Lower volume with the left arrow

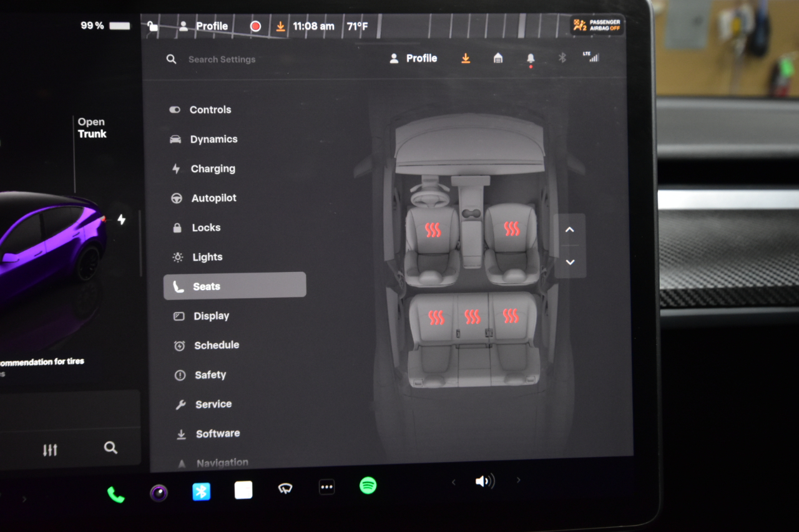click(x=454, y=482)
